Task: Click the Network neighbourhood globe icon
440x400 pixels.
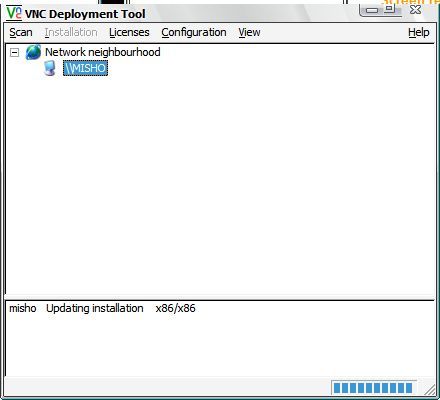Action: click(x=33, y=52)
